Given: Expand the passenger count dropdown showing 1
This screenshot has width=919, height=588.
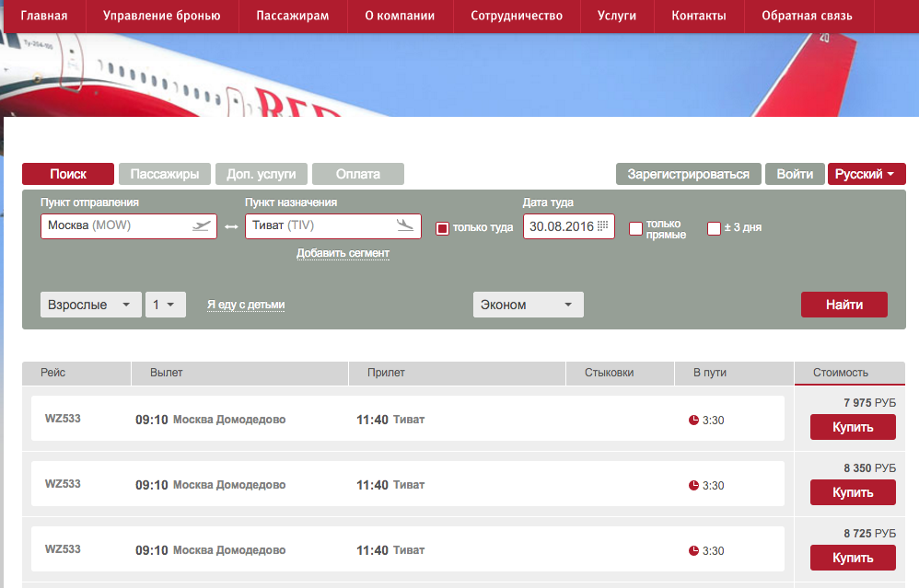Looking at the screenshot, I should pos(166,305).
